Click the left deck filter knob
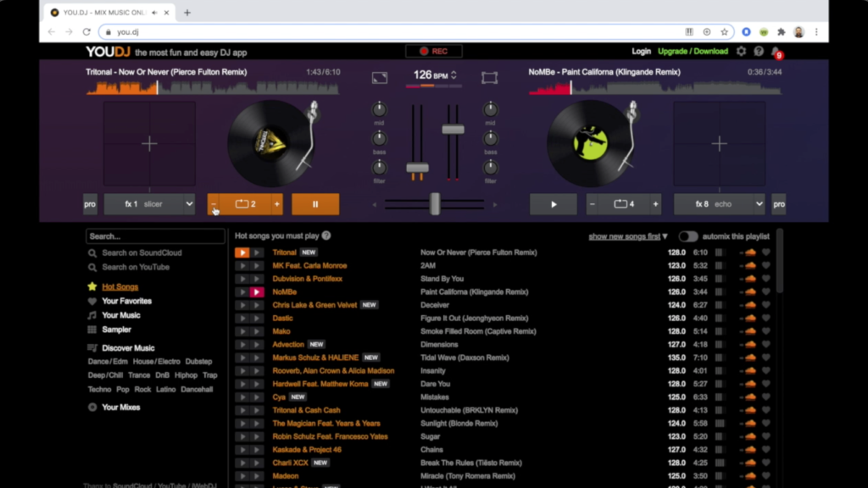The image size is (868, 488). click(379, 167)
